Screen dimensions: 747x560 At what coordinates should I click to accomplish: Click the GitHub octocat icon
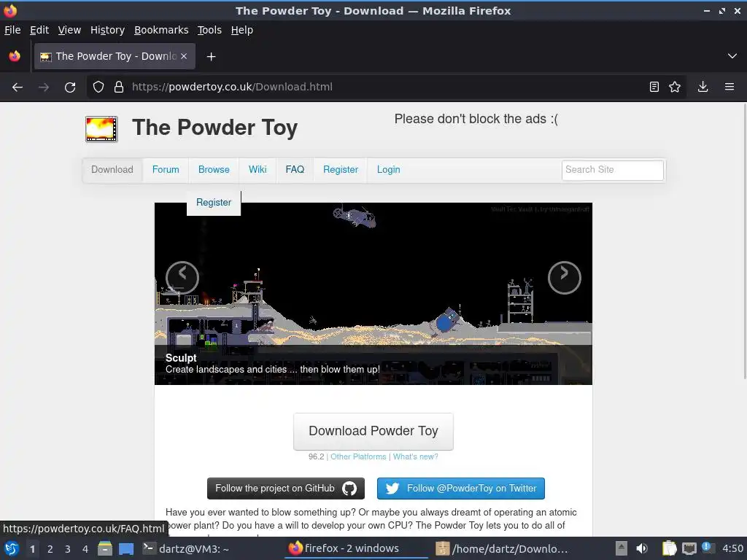[349, 489]
